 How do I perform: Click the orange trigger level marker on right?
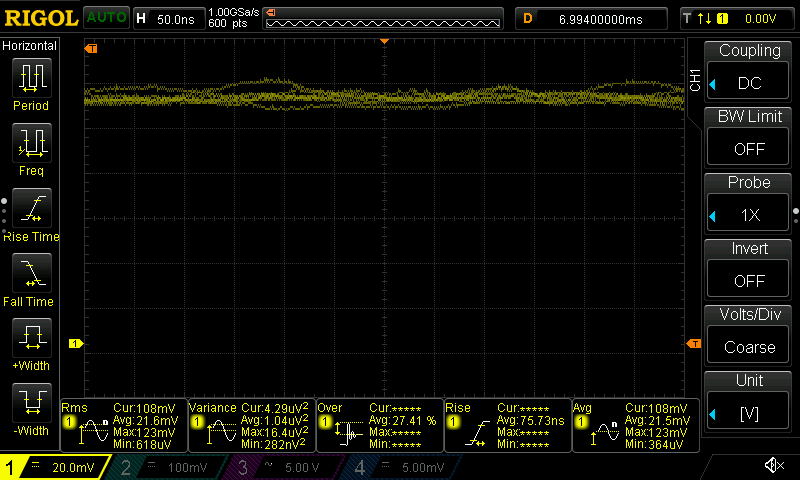pyautogui.click(x=694, y=344)
